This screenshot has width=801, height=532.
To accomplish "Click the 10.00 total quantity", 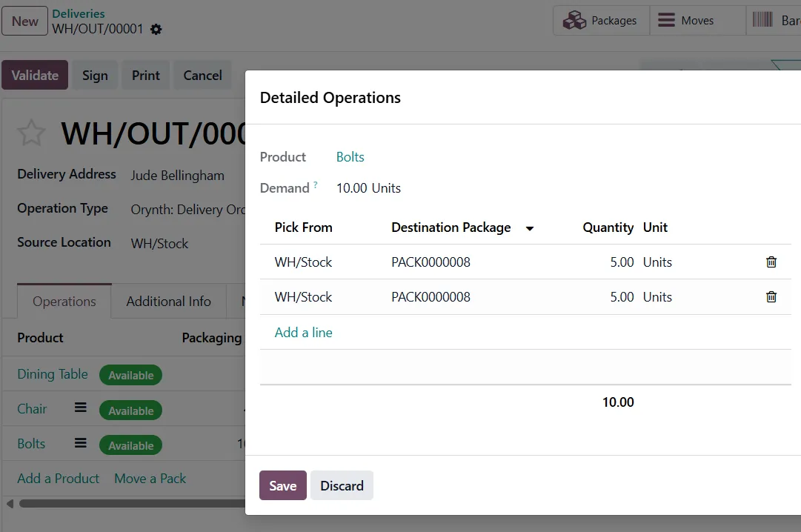I will tap(618, 402).
